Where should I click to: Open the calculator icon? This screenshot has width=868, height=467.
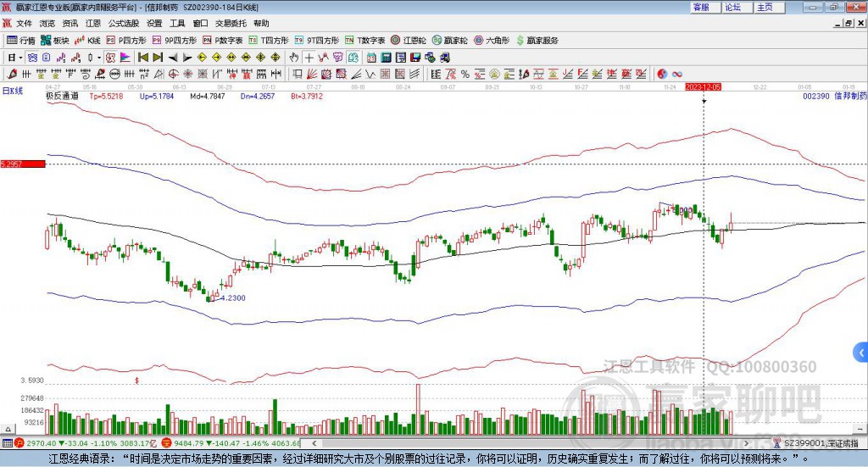pos(386,58)
